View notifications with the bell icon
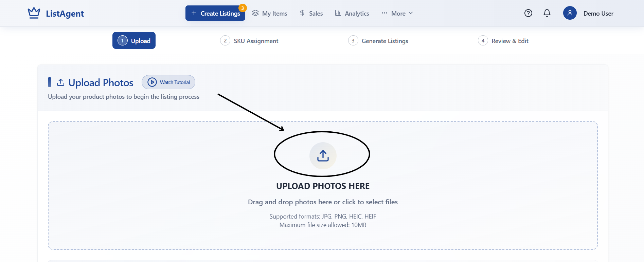This screenshot has height=262, width=644. (547, 13)
